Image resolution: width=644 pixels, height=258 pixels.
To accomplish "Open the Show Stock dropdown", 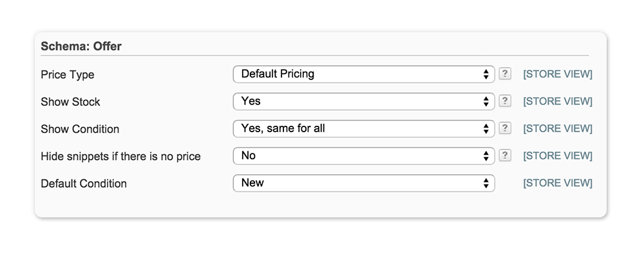I will [363, 101].
